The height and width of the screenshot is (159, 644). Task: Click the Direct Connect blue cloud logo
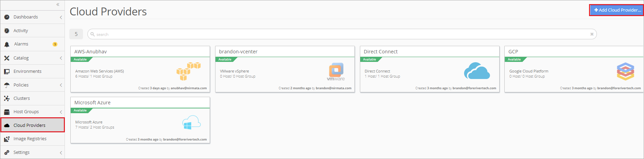click(x=477, y=71)
